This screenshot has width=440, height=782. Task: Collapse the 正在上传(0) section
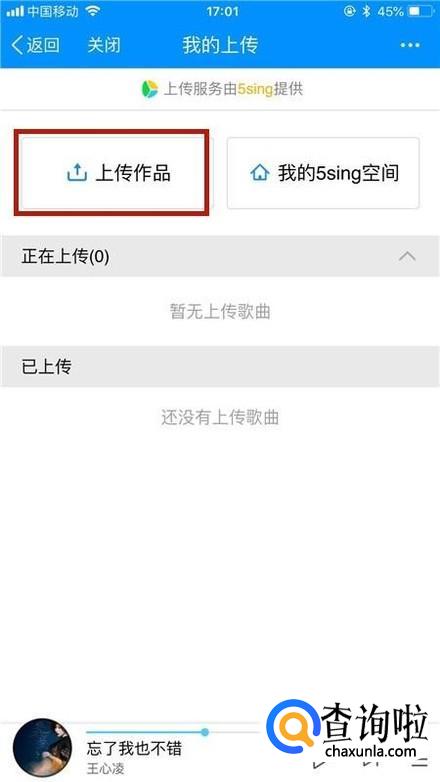pyautogui.click(x=407, y=256)
